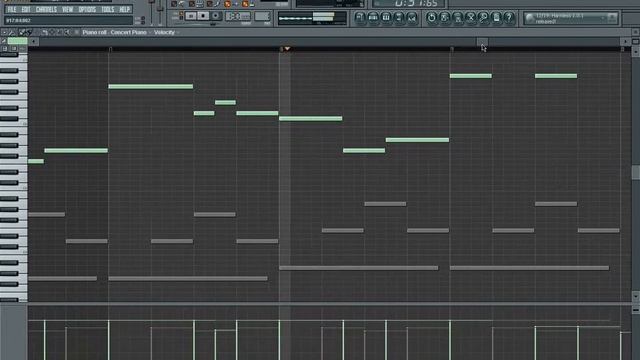Click the vertical scrollbar up arrow
Viewport: 640px width, 360px height.
click(x=636, y=52)
